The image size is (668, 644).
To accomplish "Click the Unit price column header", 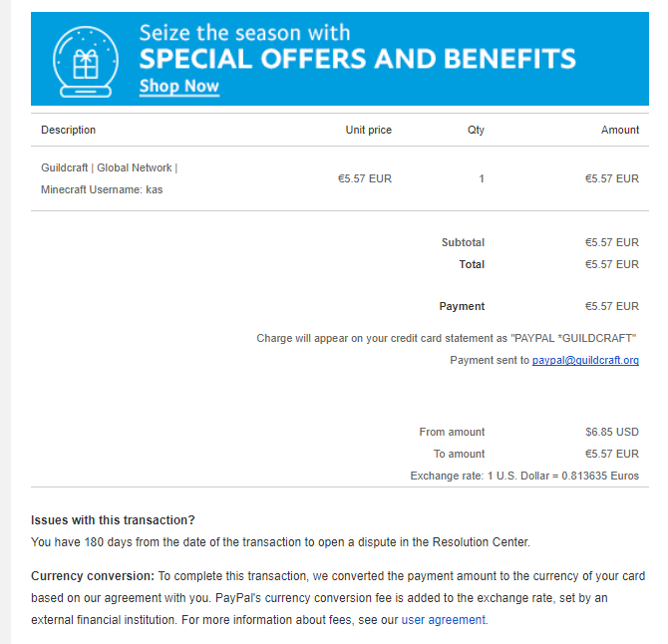I will click(369, 130).
